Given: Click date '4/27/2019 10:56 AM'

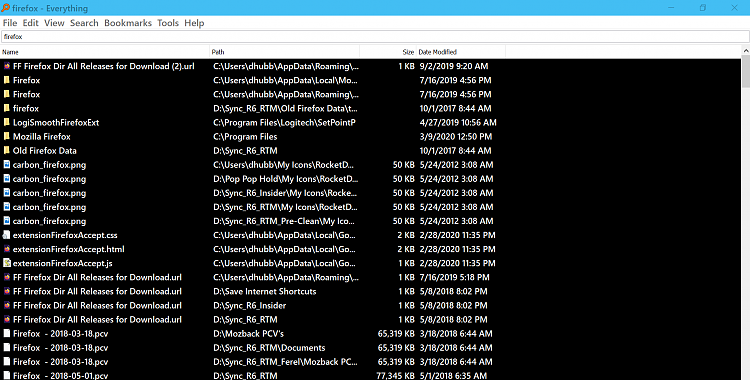Looking at the screenshot, I should pyautogui.click(x=458, y=123).
